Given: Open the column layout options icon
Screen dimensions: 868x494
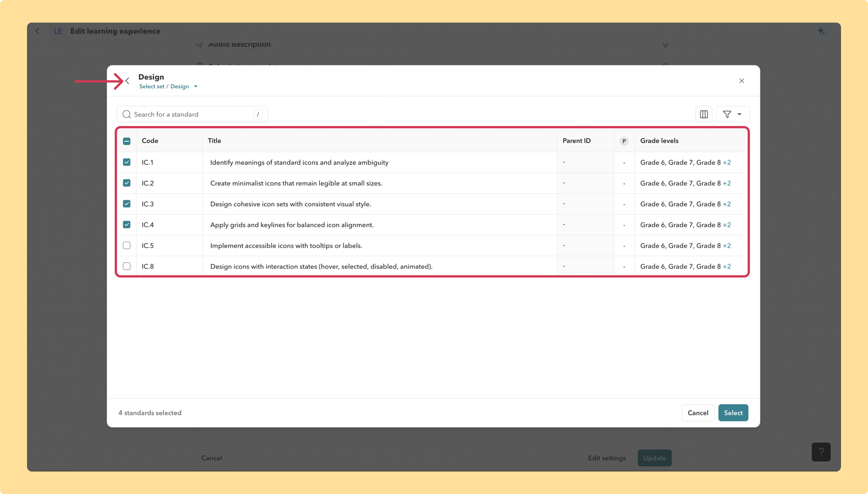Looking at the screenshot, I should pos(704,114).
